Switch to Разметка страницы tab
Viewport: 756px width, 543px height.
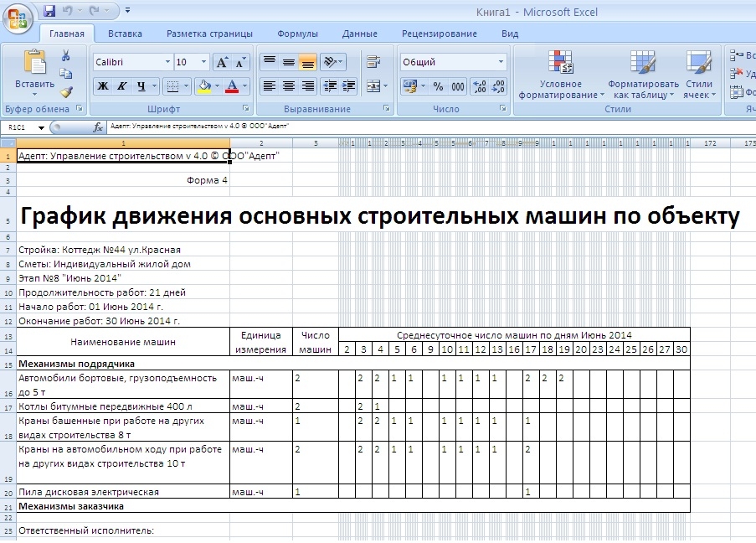coord(209,34)
